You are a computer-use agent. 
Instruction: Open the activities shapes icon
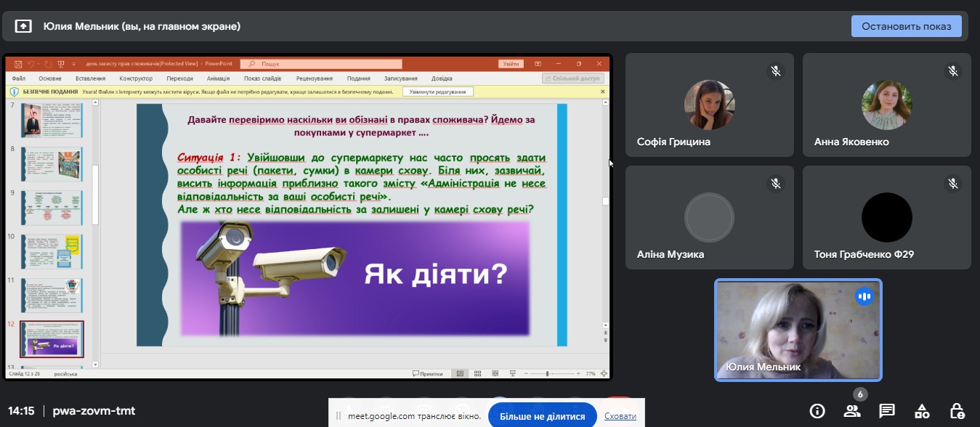point(922,411)
